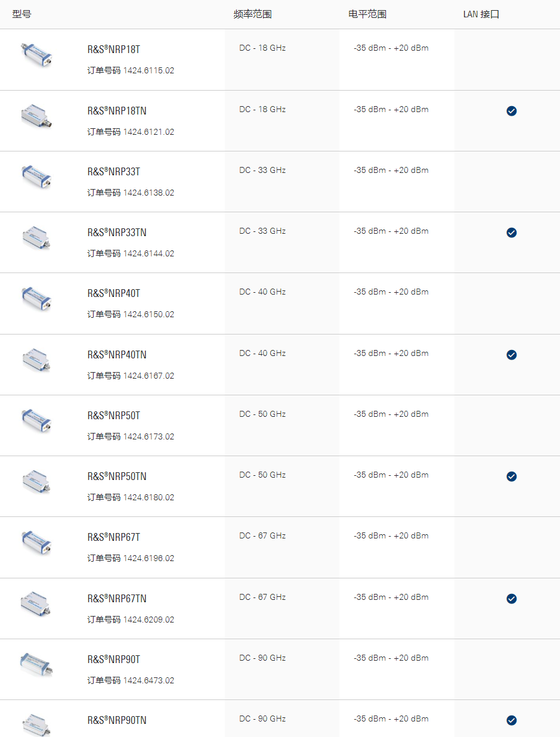
Task: Click the 频率范围 column header
Action: (x=252, y=14)
